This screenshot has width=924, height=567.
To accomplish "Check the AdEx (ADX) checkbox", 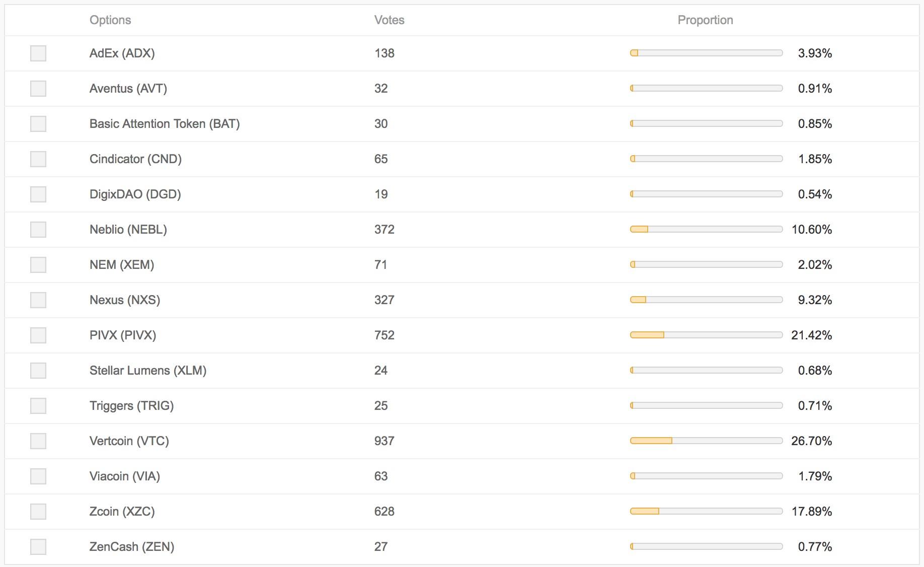I will [38, 53].
